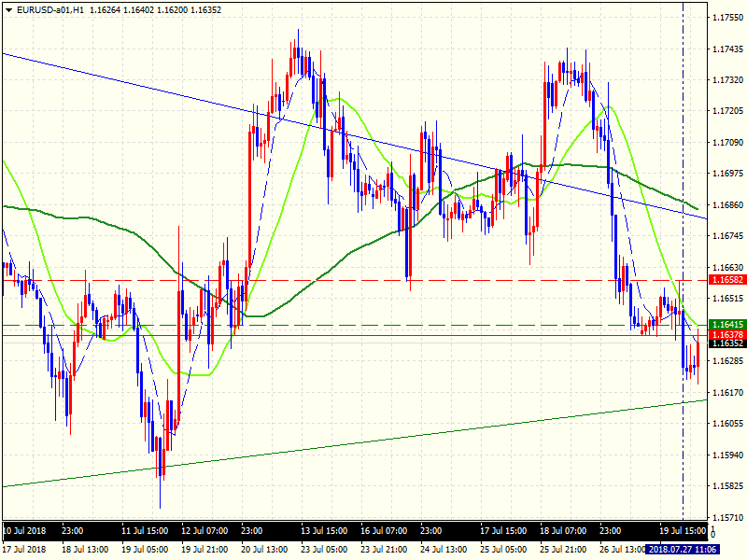
Task: Click the 1.16975 price axis value
Action: (727, 174)
